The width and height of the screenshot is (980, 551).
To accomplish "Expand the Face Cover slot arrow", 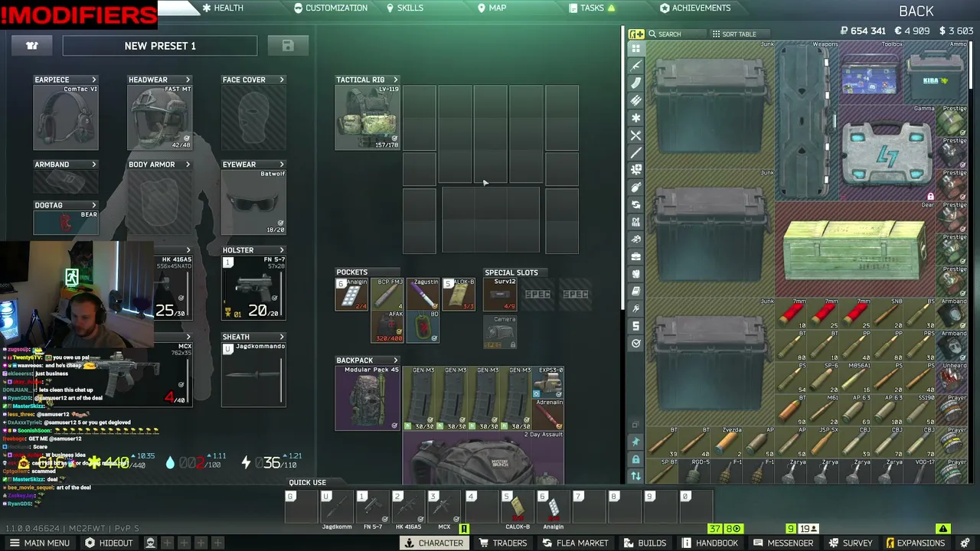I will 282,80.
